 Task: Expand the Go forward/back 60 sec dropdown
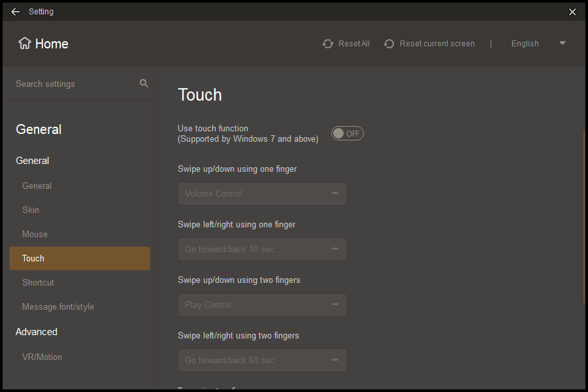pyautogui.click(x=262, y=361)
